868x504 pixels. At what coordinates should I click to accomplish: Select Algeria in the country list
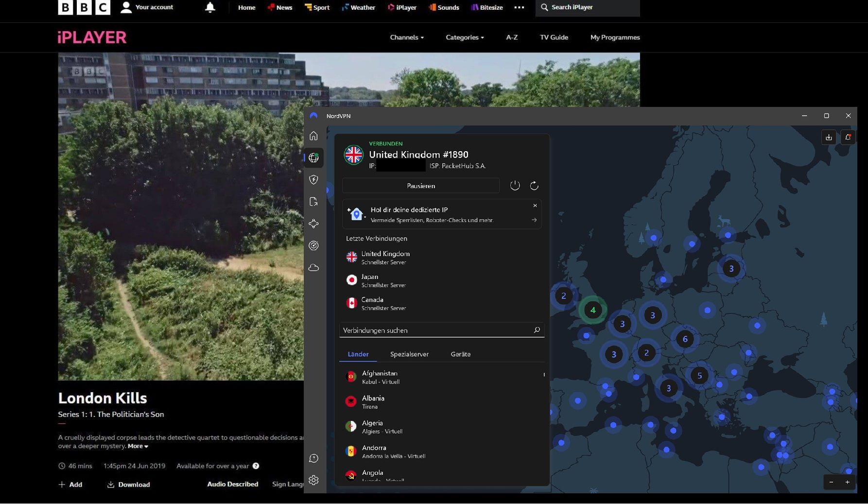pos(442,427)
